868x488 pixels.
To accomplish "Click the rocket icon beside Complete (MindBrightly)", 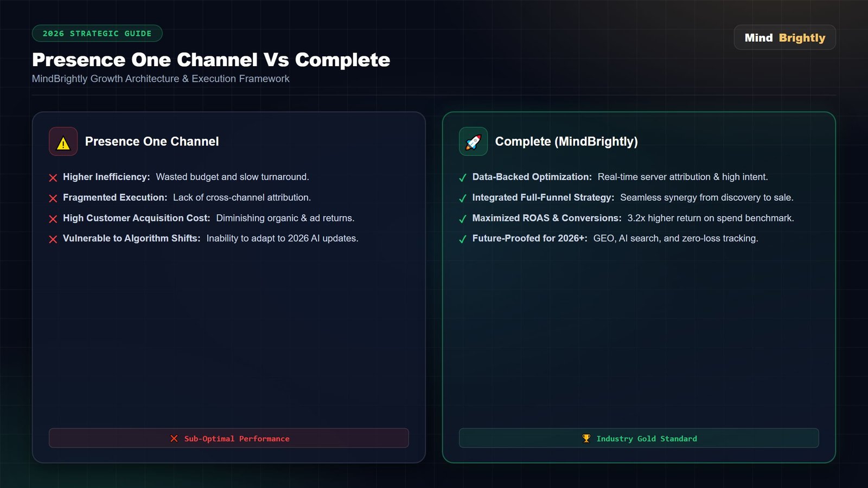I will tap(473, 142).
